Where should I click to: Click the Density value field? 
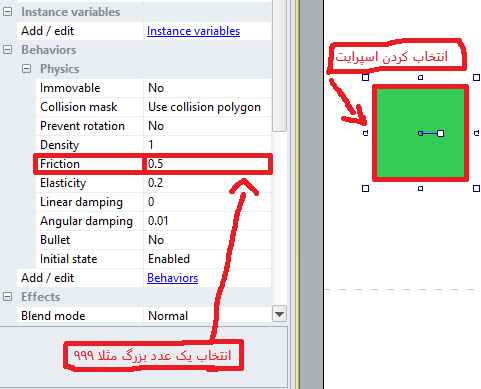coord(207,145)
